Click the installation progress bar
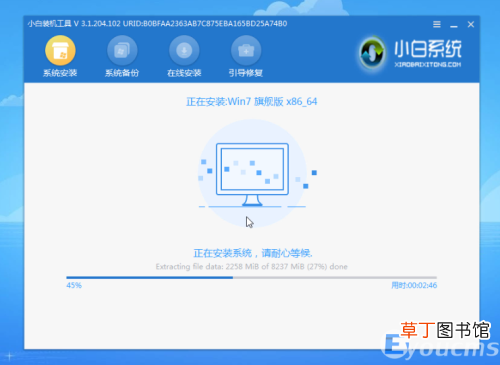Viewport: 500px width, 365px height. (x=251, y=277)
